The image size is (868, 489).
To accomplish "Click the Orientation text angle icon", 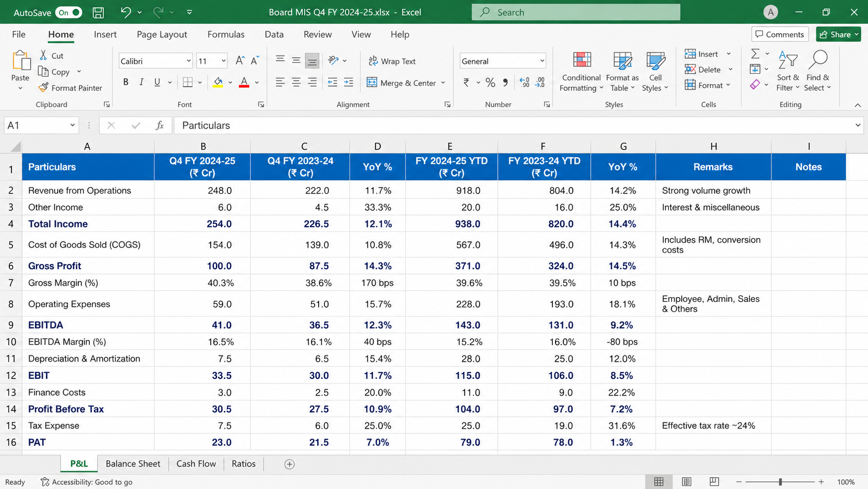I will click(x=333, y=60).
